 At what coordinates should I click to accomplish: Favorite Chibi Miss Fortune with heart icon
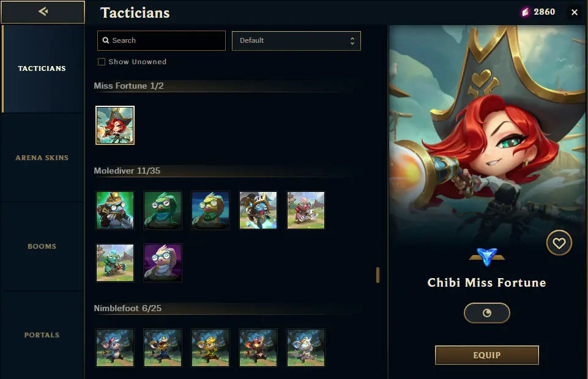[559, 243]
